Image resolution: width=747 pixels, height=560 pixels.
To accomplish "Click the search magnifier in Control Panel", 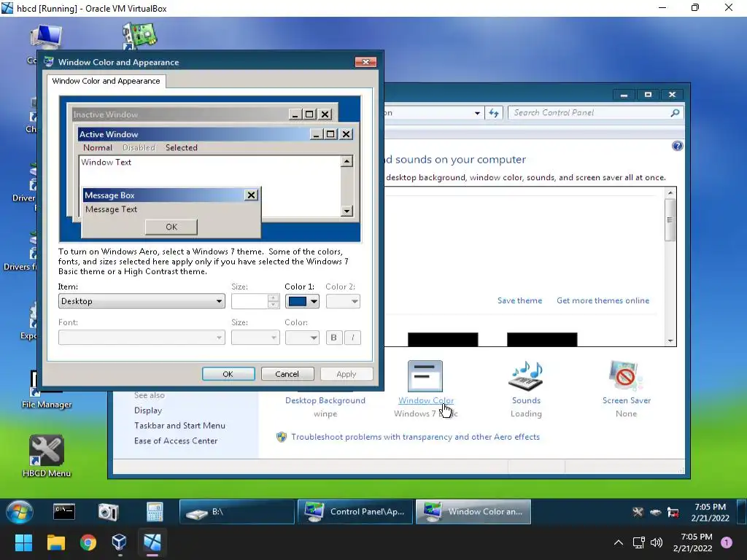I will tap(675, 113).
